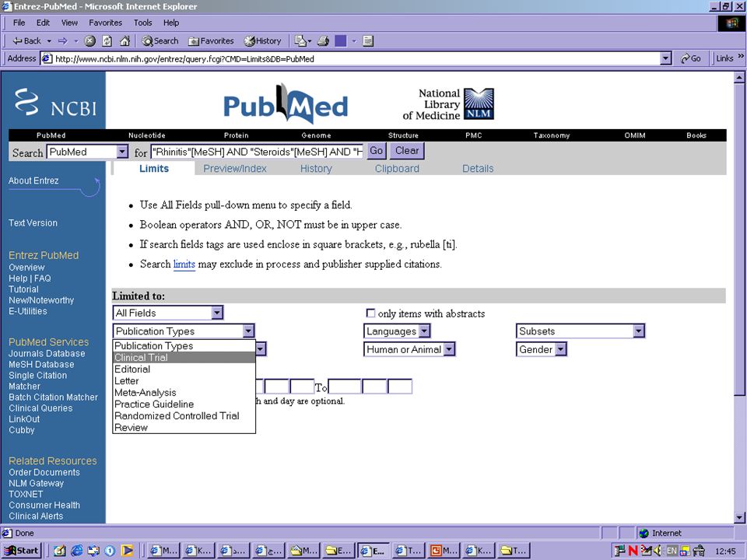Open the Tools menu
The image size is (747, 560).
(142, 23)
